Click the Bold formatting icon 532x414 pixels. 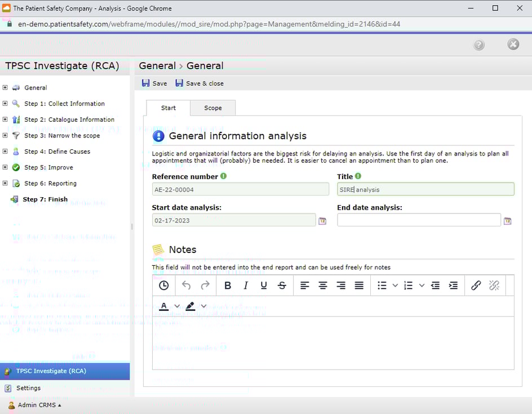pyautogui.click(x=228, y=286)
